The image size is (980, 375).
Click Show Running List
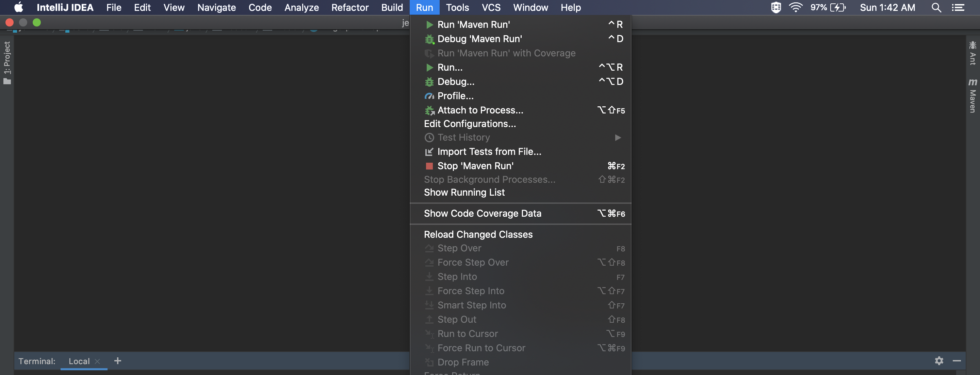(464, 192)
